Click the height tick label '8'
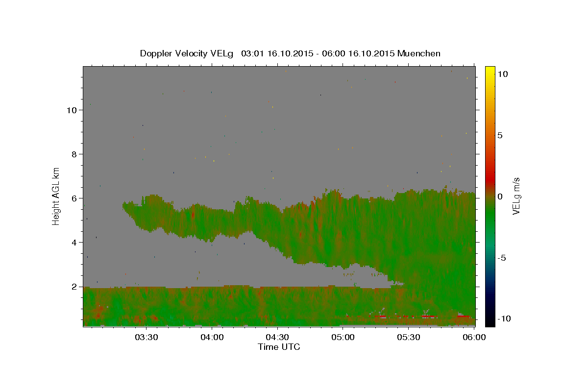The width and height of the screenshot is (588, 392). [x=75, y=154]
